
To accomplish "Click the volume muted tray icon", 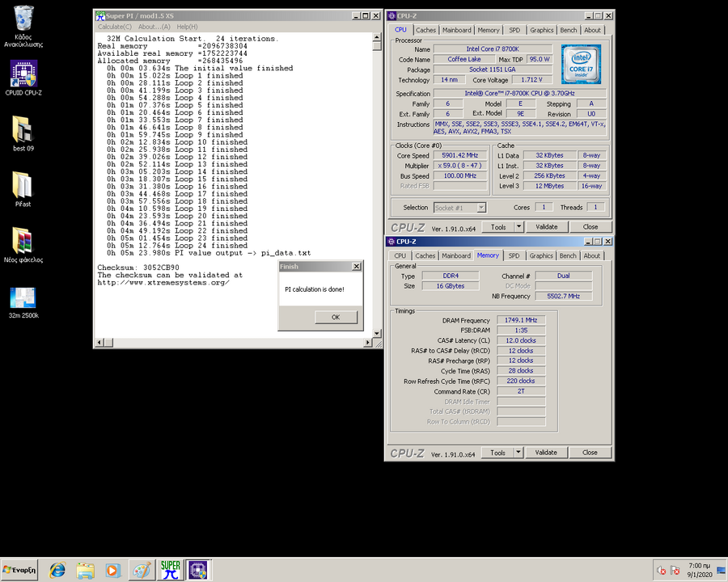I will (661, 571).
